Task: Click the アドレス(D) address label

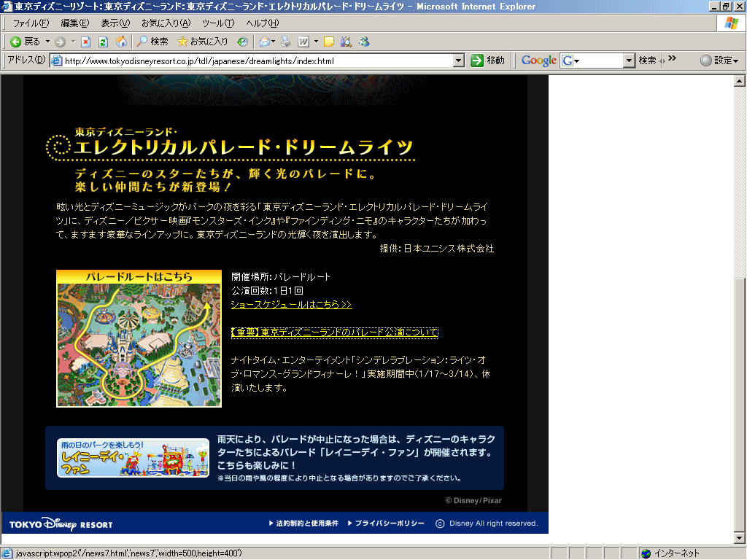Action: coord(27,60)
